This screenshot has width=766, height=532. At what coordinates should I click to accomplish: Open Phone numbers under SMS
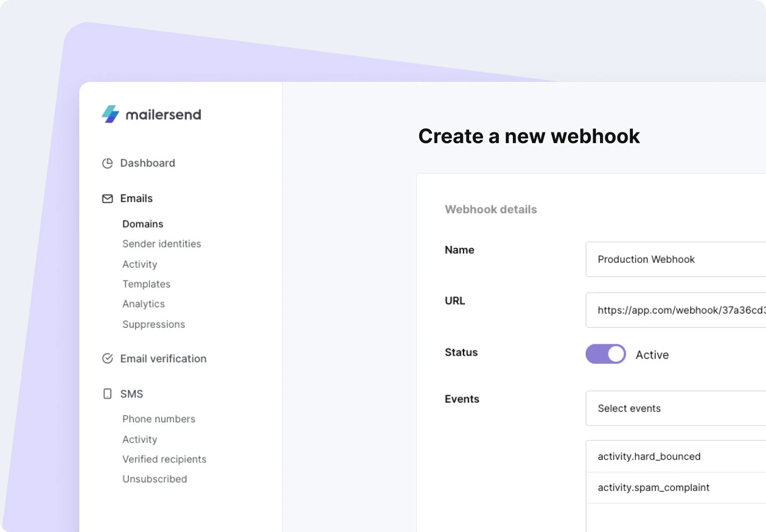[x=159, y=419]
